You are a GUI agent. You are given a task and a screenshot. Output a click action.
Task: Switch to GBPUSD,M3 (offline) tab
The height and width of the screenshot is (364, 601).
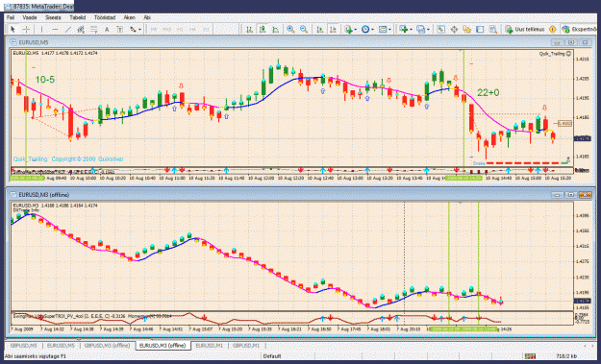click(107, 346)
